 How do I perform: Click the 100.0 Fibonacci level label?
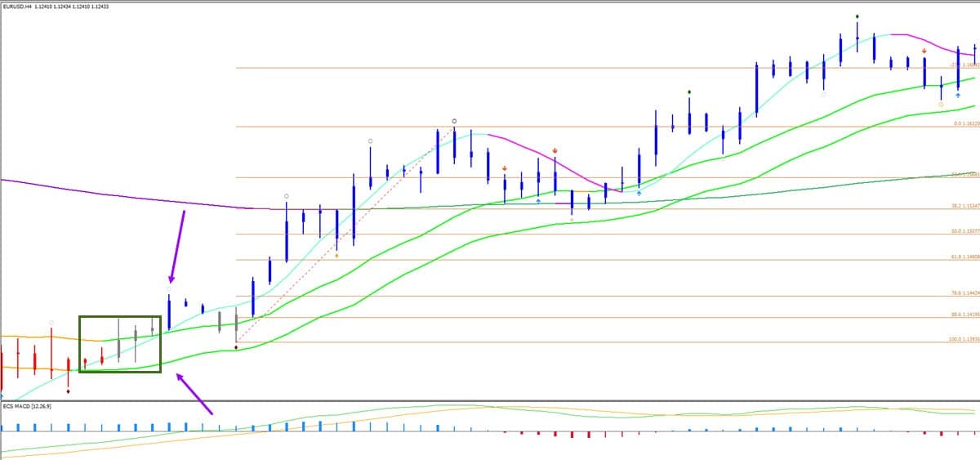[964, 339]
